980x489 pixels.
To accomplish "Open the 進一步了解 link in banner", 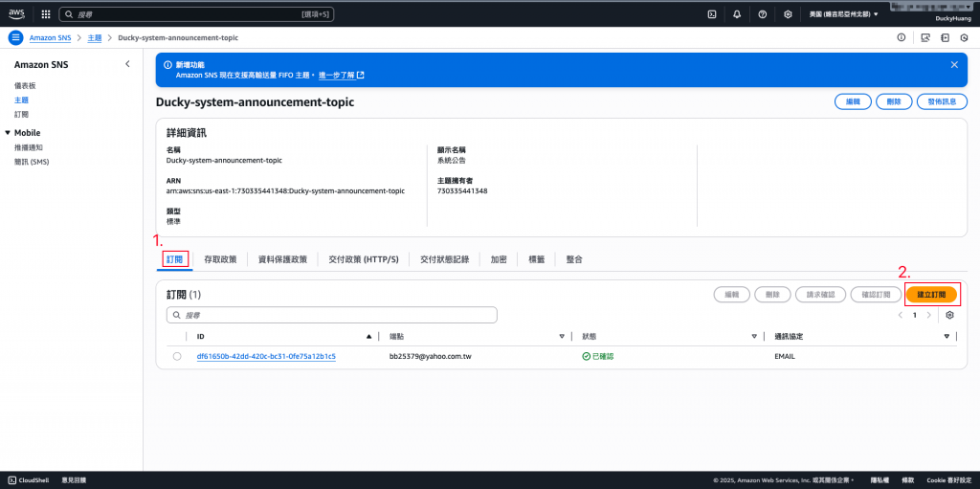I will coord(341,75).
